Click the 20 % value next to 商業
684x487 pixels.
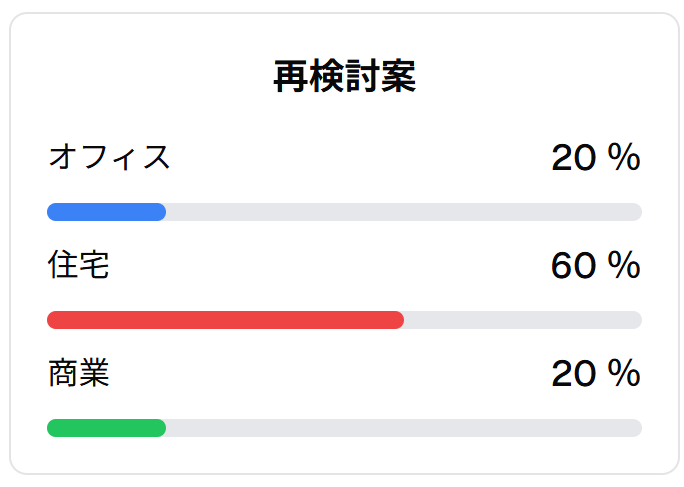[x=596, y=373]
